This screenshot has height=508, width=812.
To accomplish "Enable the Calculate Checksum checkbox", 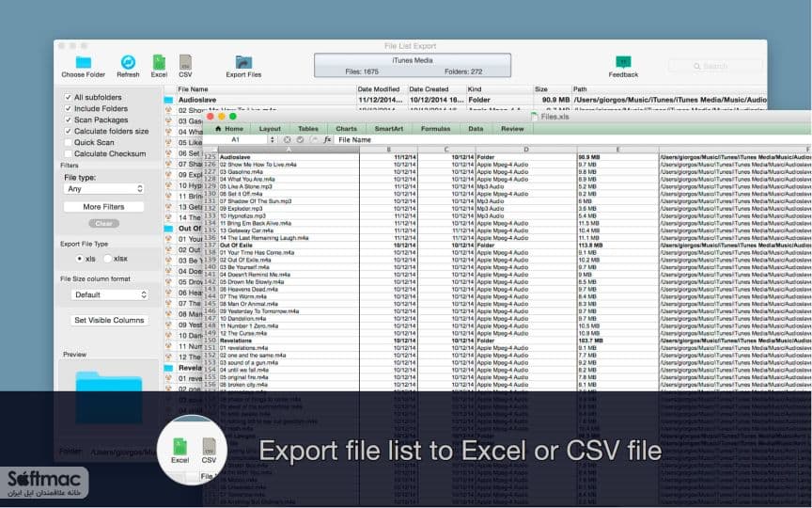I will [68, 154].
